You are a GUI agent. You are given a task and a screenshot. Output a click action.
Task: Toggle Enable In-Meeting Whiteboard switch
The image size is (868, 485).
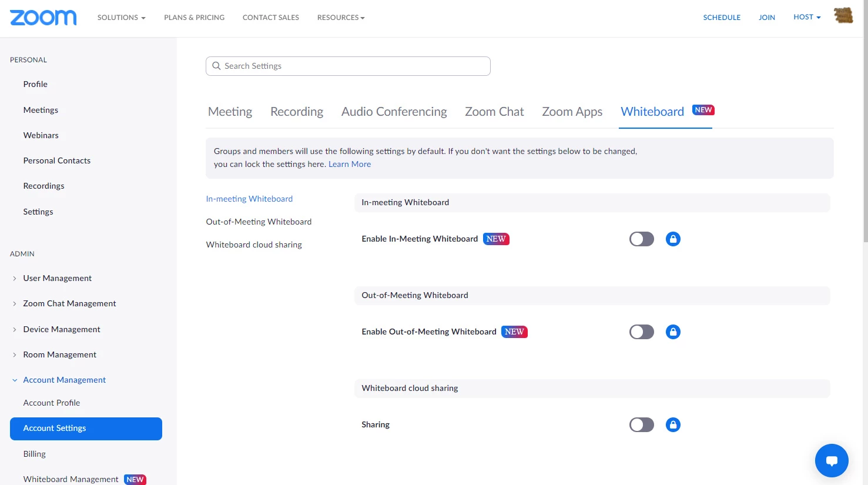[642, 239]
